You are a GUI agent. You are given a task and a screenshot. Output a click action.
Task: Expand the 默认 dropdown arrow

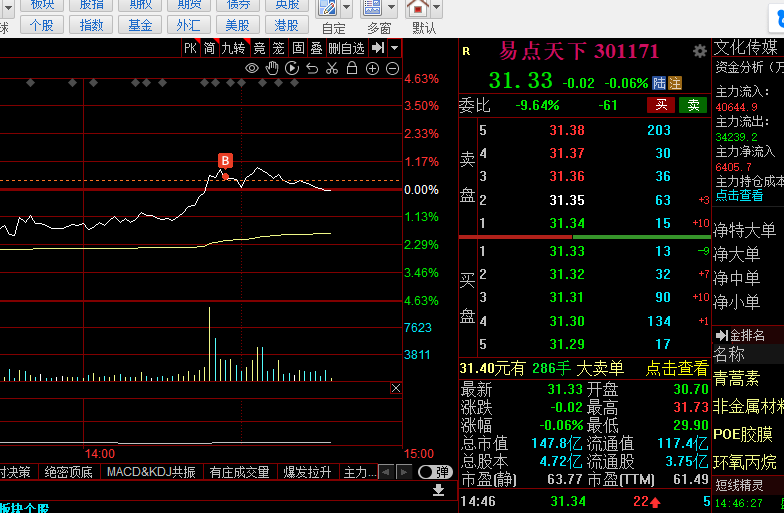(x=436, y=8)
